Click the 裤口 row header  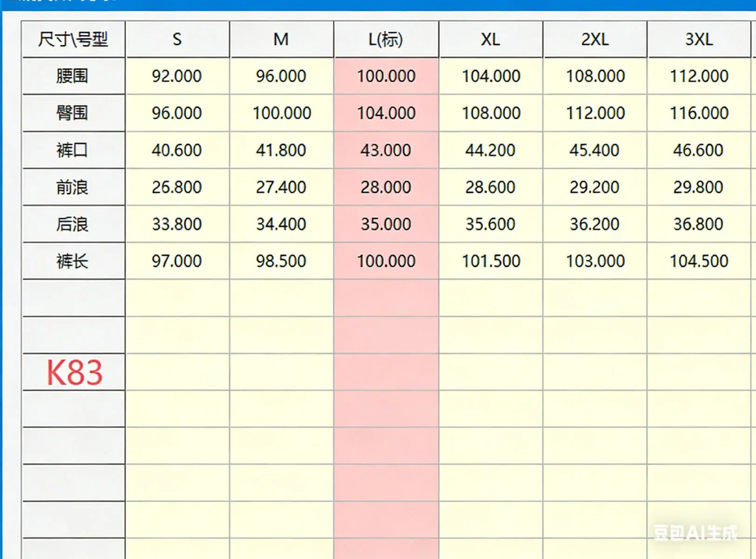click(73, 150)
